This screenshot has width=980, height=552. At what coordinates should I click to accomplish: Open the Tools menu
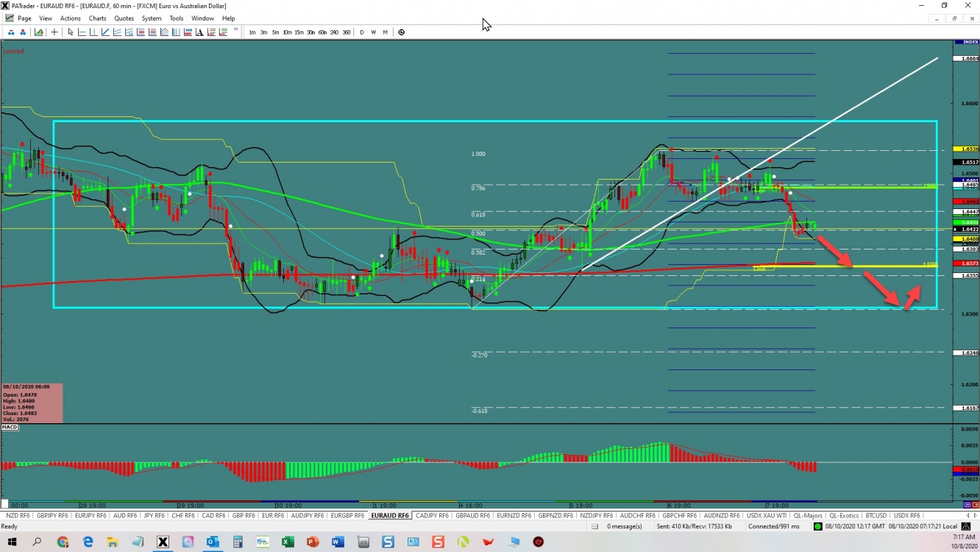pos(177,18)
